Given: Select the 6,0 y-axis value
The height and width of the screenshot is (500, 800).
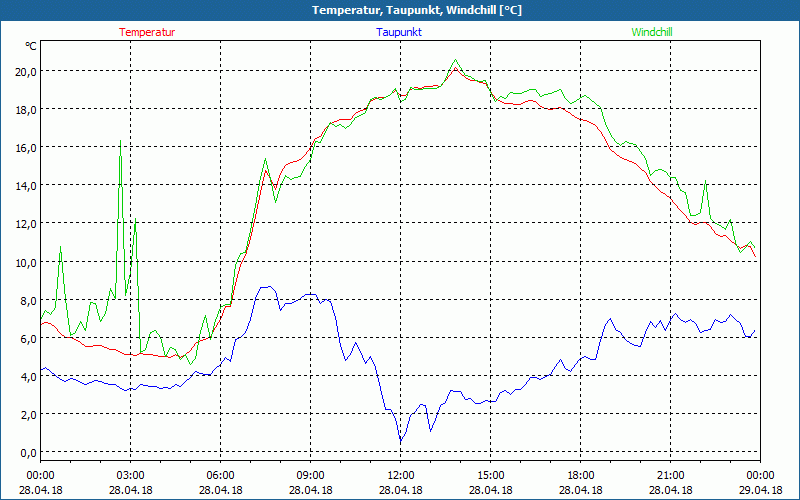Looking at the screenshot, I should coord(28,338).
